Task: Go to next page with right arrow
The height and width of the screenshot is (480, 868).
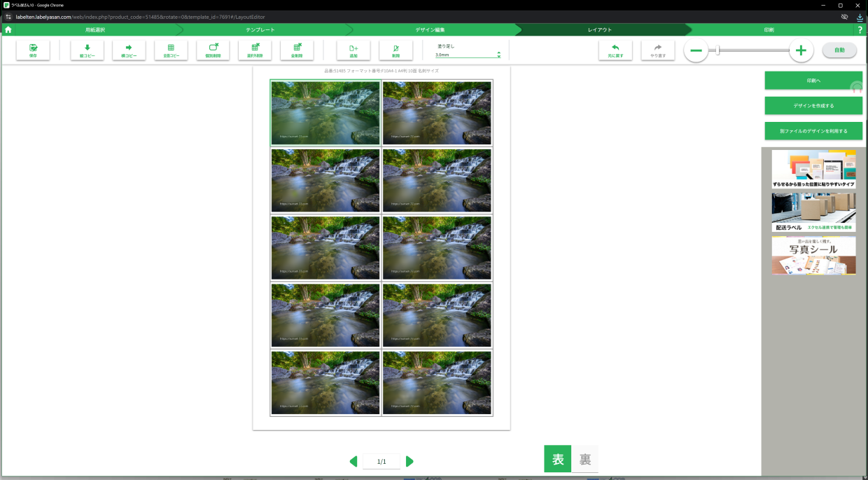Action: (x=409, y=461)
